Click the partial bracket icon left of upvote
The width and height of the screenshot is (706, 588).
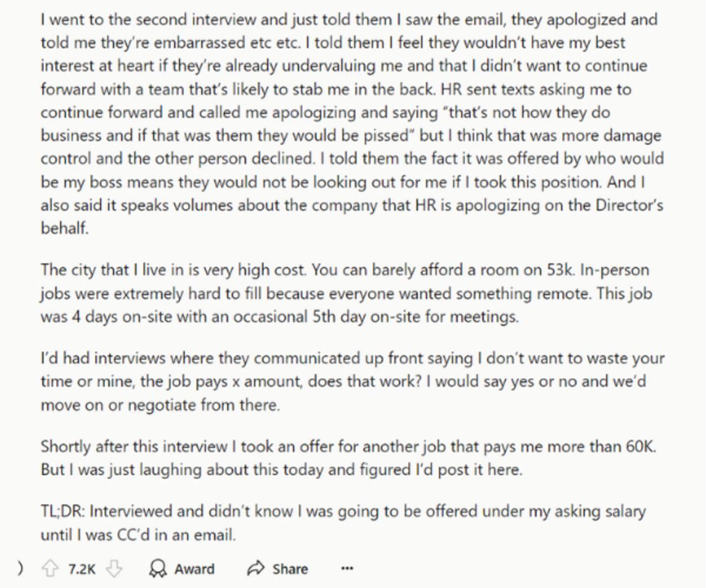pyautogui.click(x=21, y=569)
